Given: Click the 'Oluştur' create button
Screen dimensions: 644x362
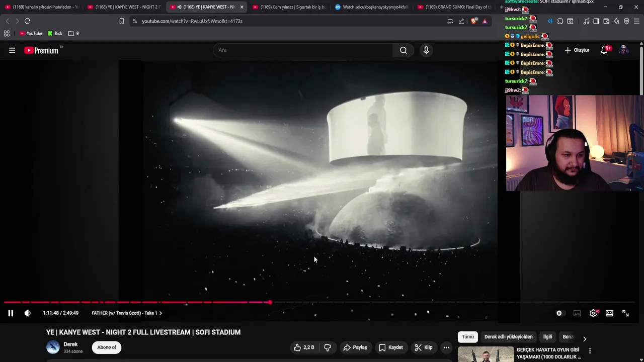Looking at the screenshot, I should [577, 50].
